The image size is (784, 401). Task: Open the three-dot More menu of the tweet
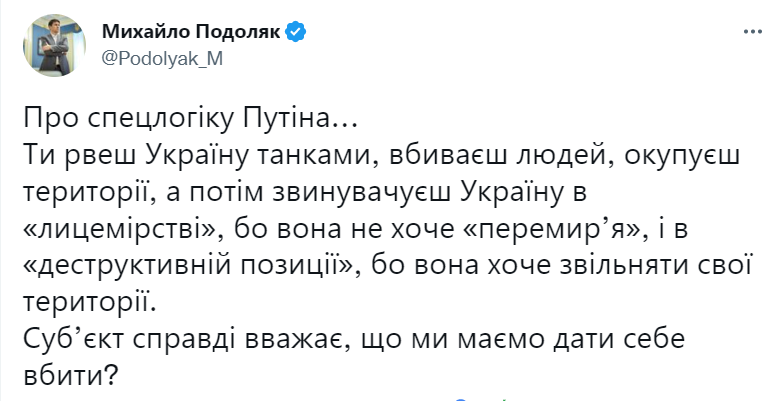(x=752, y=32)
